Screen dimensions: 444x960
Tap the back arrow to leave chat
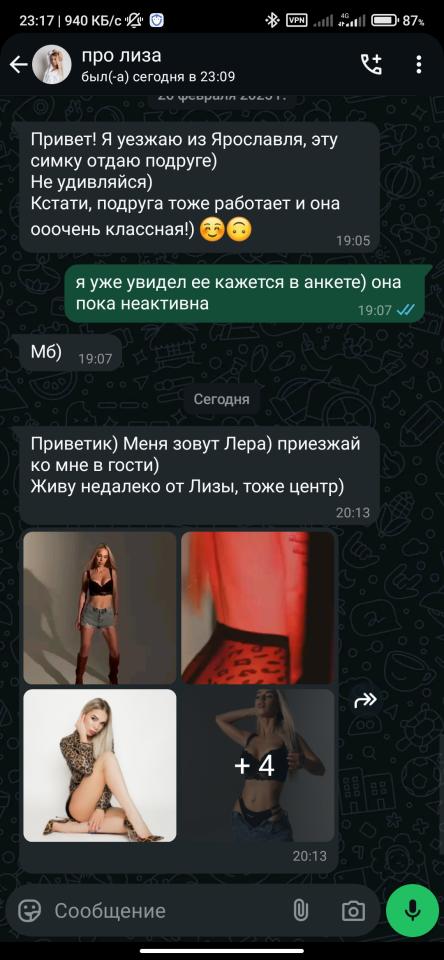pyautogui.click(x=18, y=65)
